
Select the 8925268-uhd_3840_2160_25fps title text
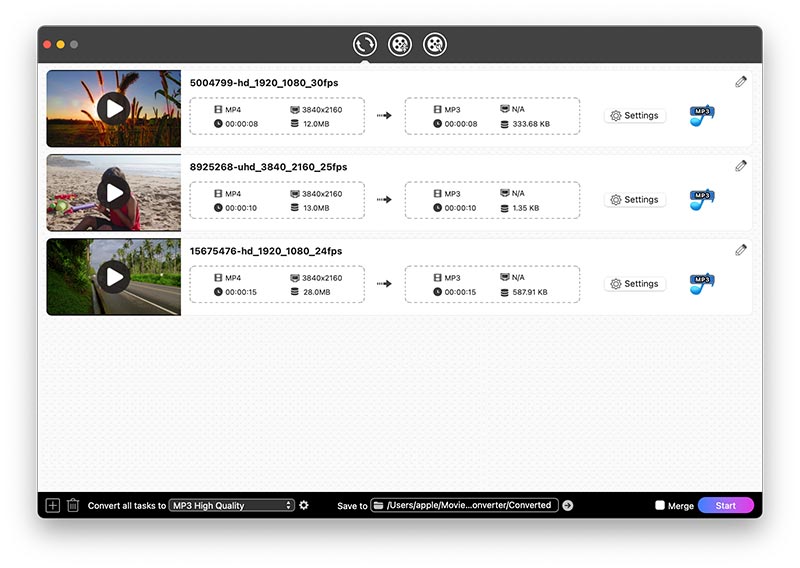268,167
